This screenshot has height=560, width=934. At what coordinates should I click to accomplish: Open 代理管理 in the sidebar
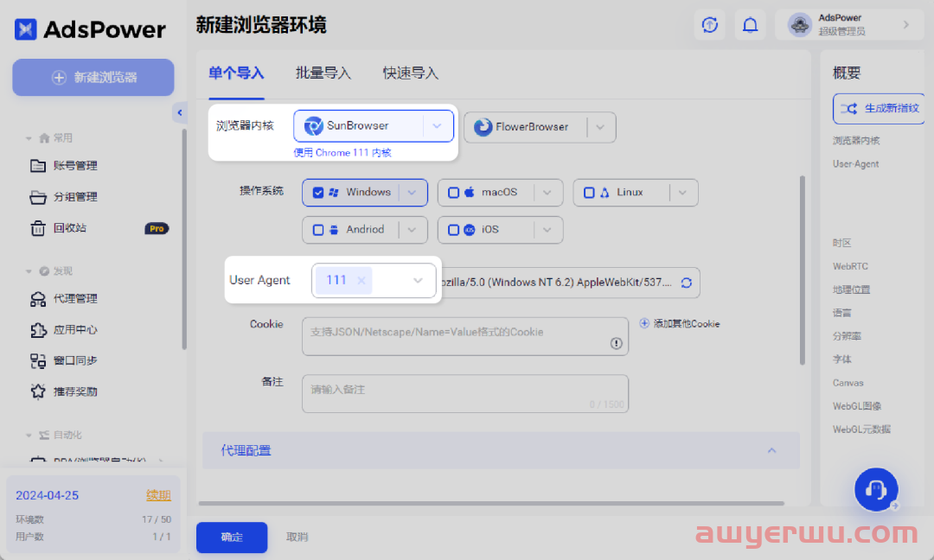pos(75,299)
